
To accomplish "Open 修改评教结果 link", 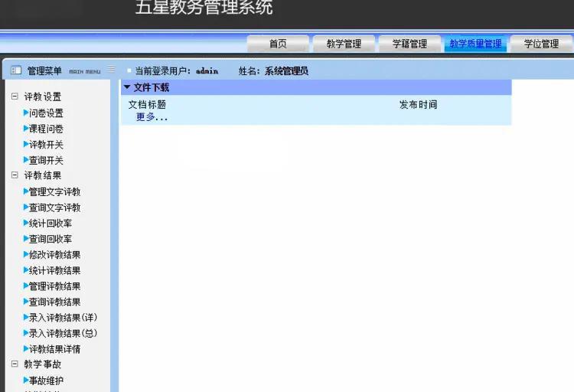I will pyautogui.click(x=54, y=255).
